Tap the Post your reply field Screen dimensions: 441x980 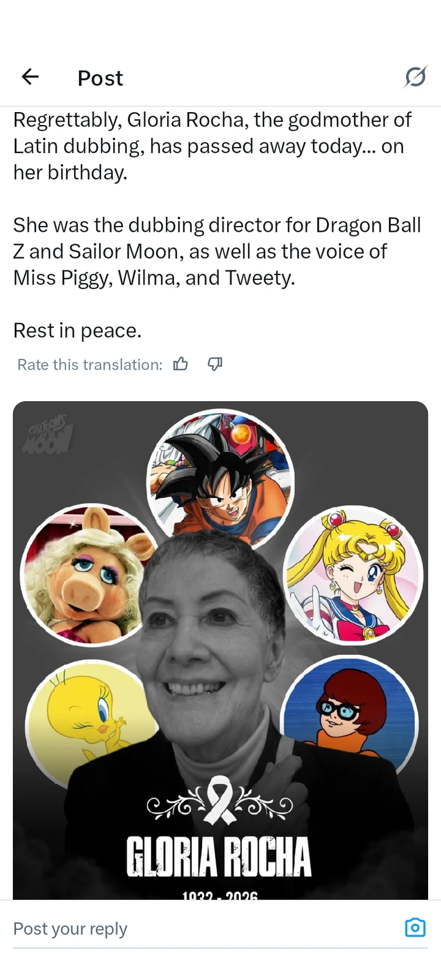(70, 929)
